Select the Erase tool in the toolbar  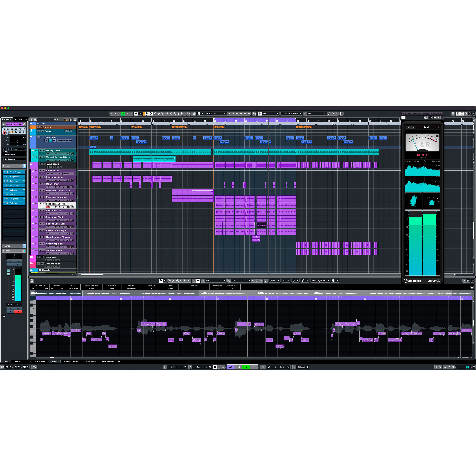(x=159, y=114)
